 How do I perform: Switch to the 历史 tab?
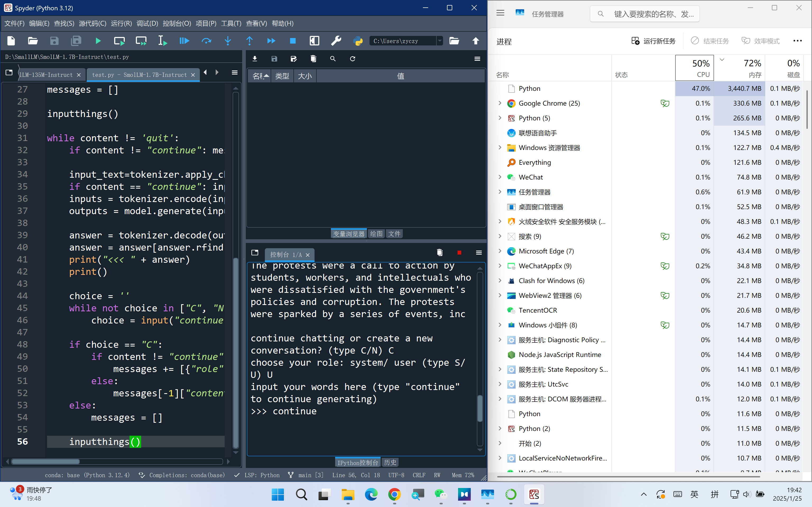[390, 462]
